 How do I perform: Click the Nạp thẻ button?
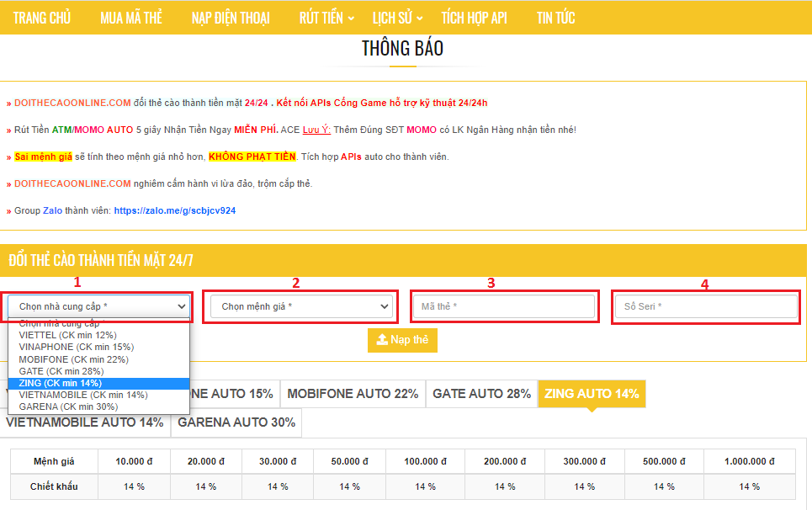click(x=402, y=340)
